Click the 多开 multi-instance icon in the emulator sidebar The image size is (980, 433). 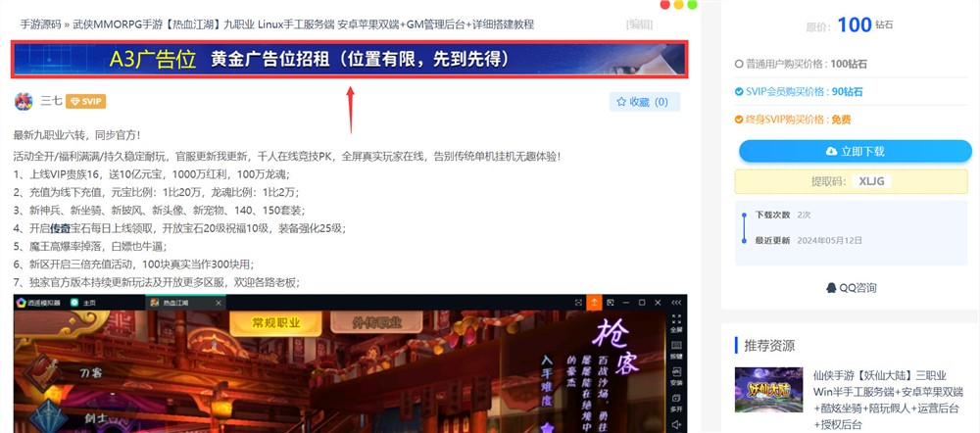pos(676,403)
